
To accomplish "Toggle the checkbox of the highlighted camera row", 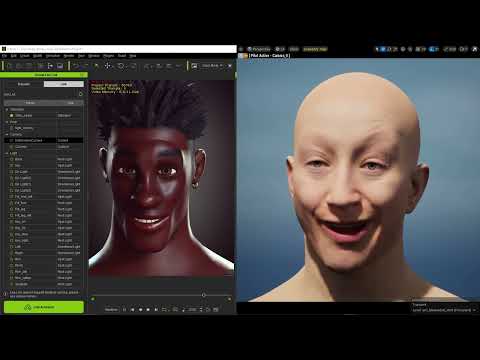I will 12,141.
